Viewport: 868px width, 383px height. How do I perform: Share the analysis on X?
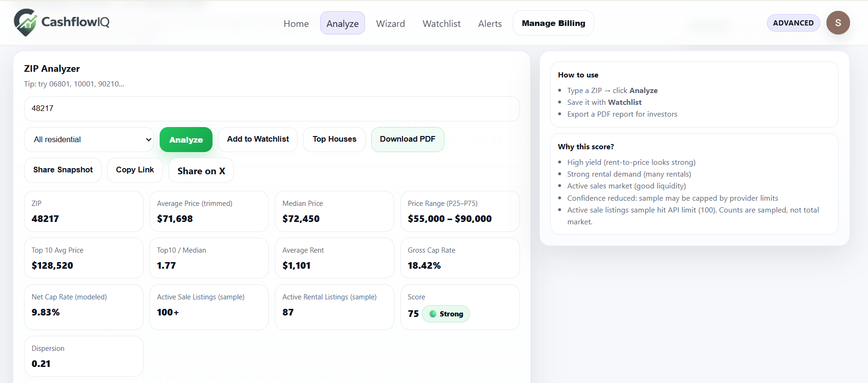[201, 170]
